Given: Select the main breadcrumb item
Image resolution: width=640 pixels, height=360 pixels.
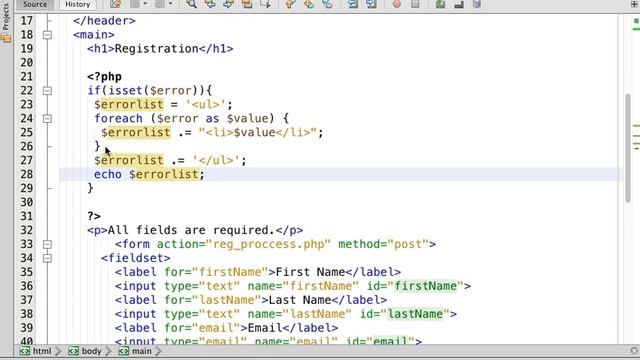Looking at the screenshot, I should pyautogui.click(x=136, y=351).
